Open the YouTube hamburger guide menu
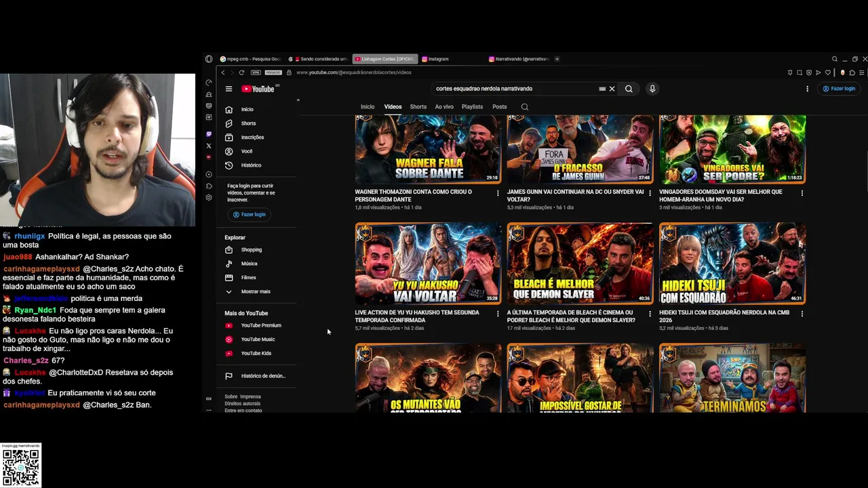The width and height of the screenshot is (868, 488). click(229, 89)
